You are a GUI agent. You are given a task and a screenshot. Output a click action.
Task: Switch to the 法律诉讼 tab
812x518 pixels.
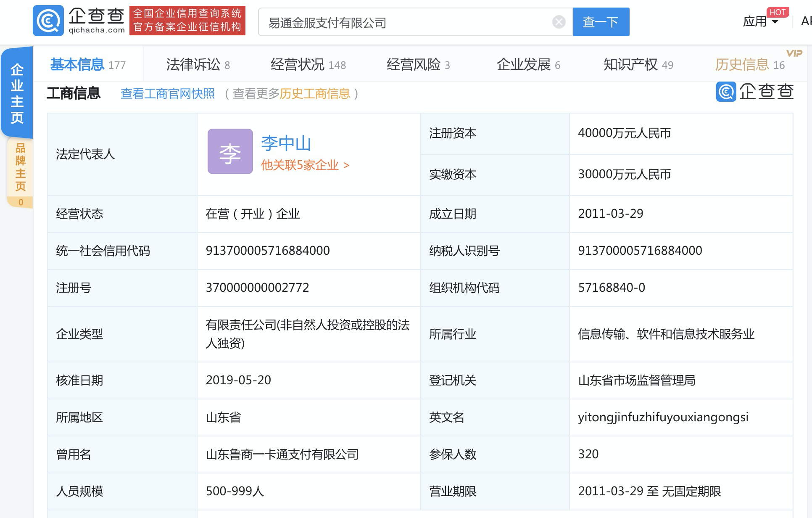[198, 65]
